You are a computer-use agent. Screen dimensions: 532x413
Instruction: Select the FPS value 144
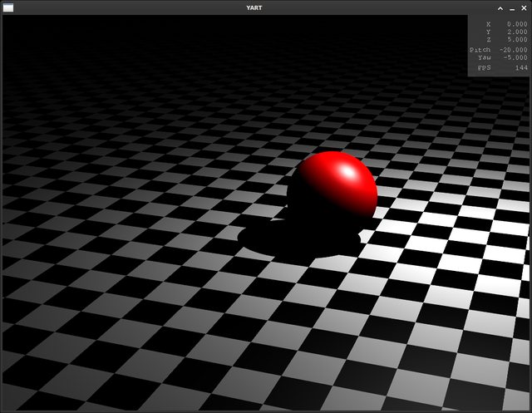tap(521, 68)
